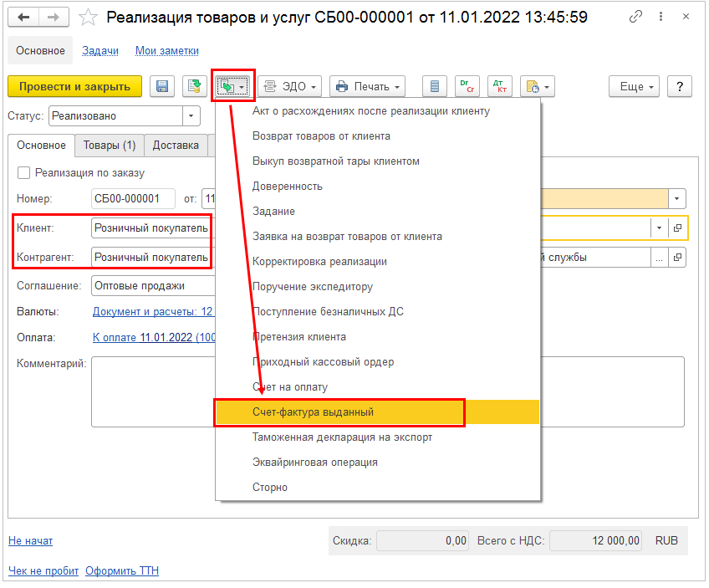Select the Основное form tab
This screenshot has width=709, height=588.
coord(41,146)
